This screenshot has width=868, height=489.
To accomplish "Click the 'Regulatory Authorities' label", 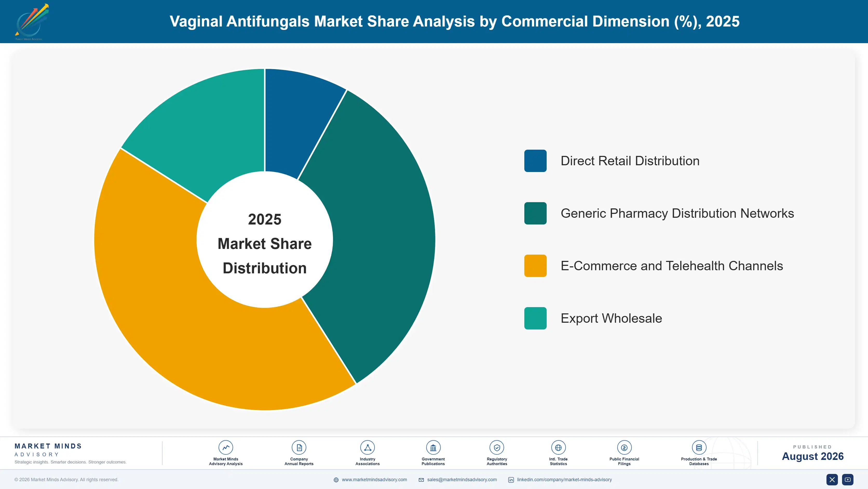I will pos(497,461).
